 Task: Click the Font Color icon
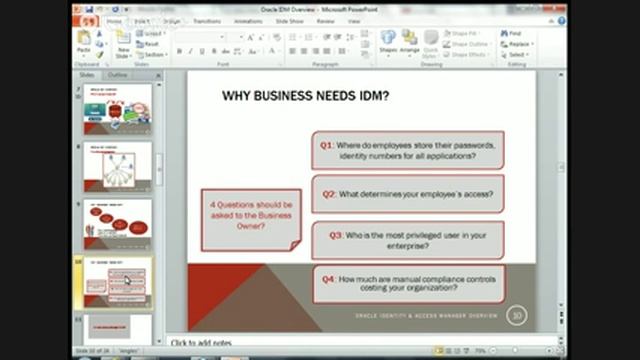(x=272, y=51)
